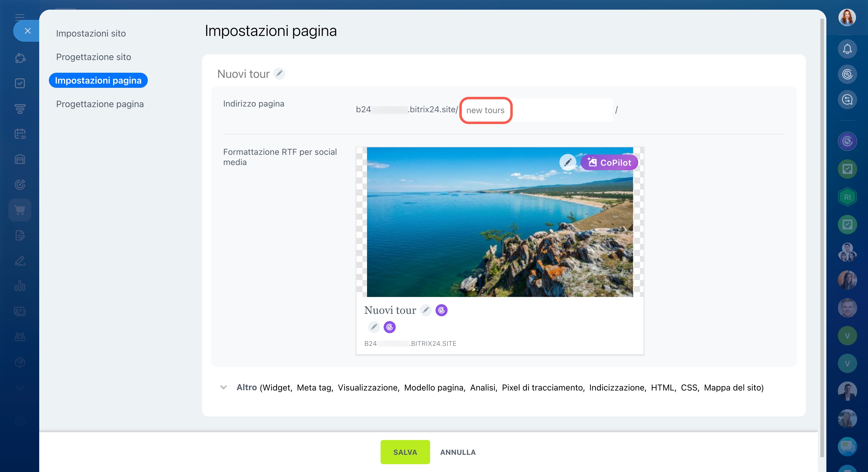The width and height of the screenshot is (868, 472).
Task: Go to Progettazione pagina section
Action: tap(100, 104)
